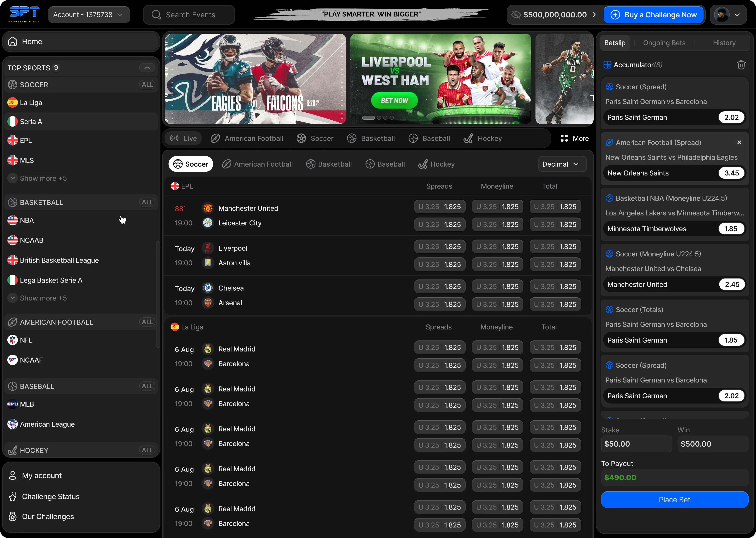Click ALL beside SOCCER in sidebar
The image size is (756, 538).
tap(147, 84)
